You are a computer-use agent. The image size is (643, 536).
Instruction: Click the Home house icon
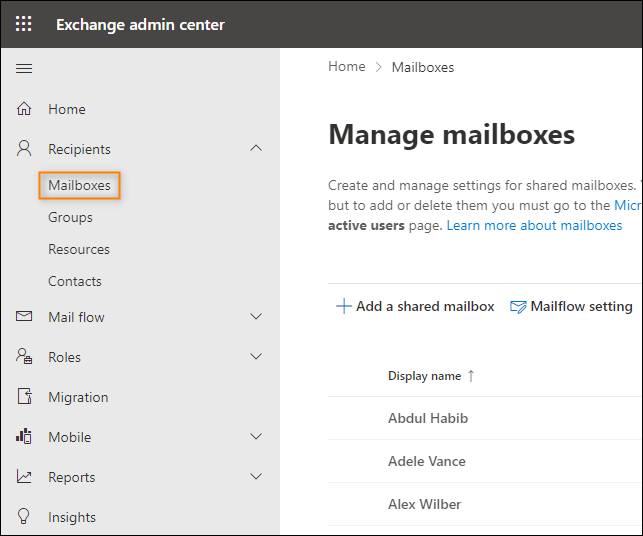point(24,109)
